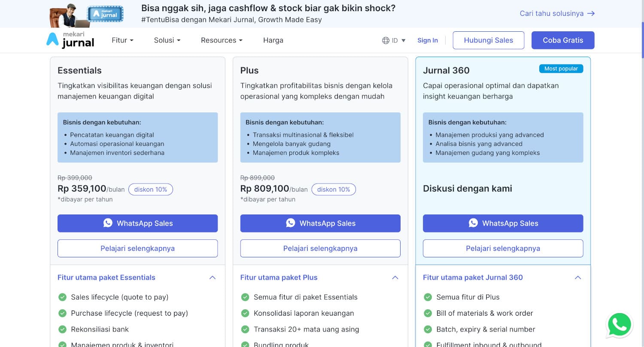
Task: Click Manajemen gudang yang kompleks bullet
Action: pyautogui.click(x=488, y=153)
